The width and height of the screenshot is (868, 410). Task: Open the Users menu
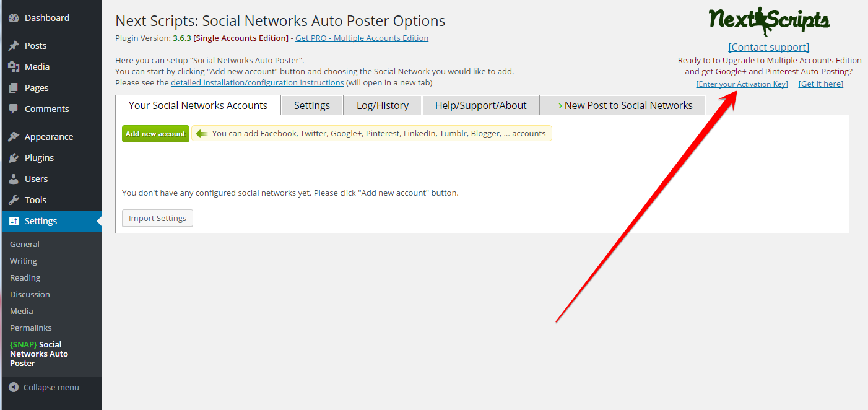tap(36, 179)
